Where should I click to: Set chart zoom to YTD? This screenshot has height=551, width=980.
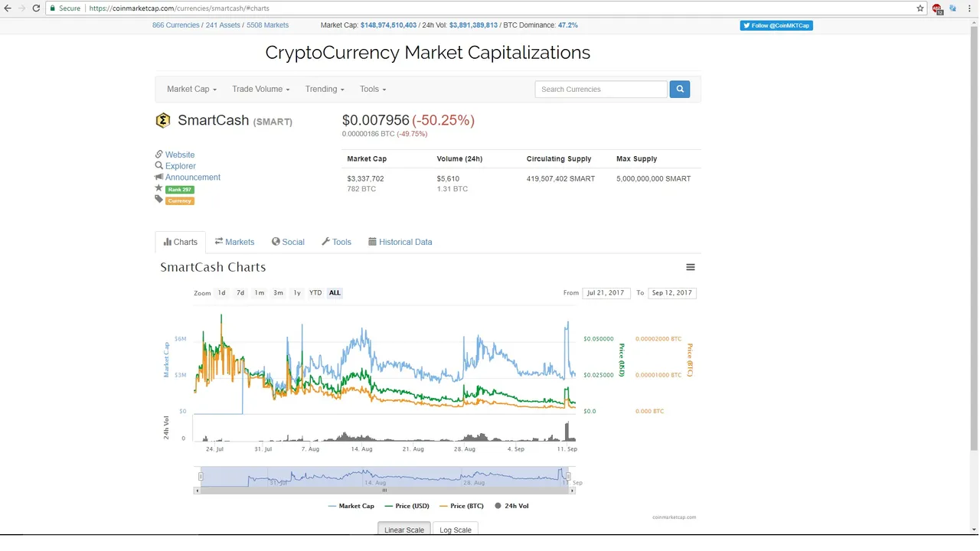click(315, 293)
